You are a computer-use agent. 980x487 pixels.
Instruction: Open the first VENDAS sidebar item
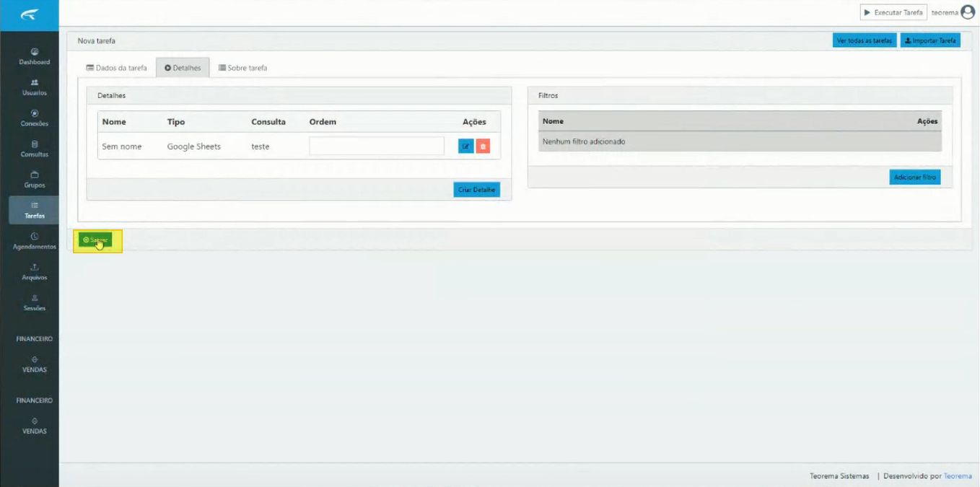click(x=35, y=365)
